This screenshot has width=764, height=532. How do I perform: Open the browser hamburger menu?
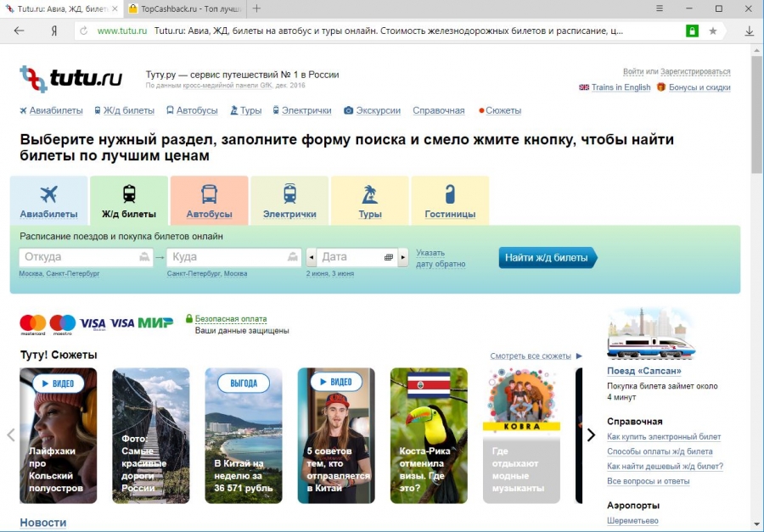660,8
